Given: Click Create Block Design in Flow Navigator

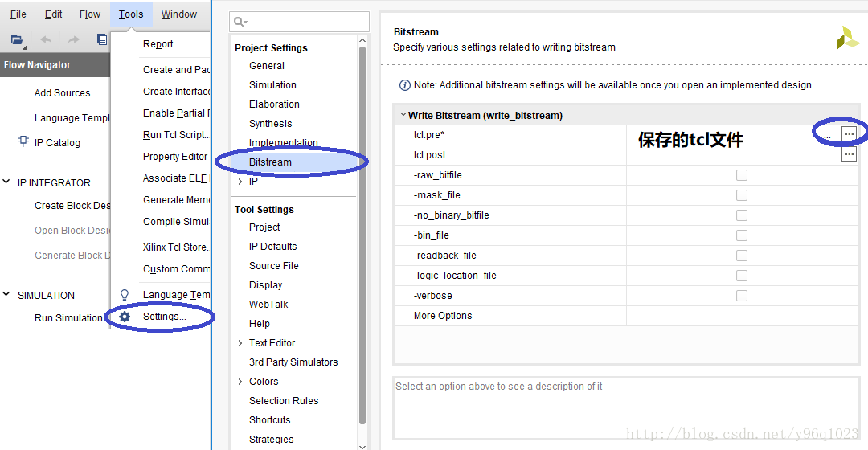Looking at the screenshot, I should tap(72, 206).
